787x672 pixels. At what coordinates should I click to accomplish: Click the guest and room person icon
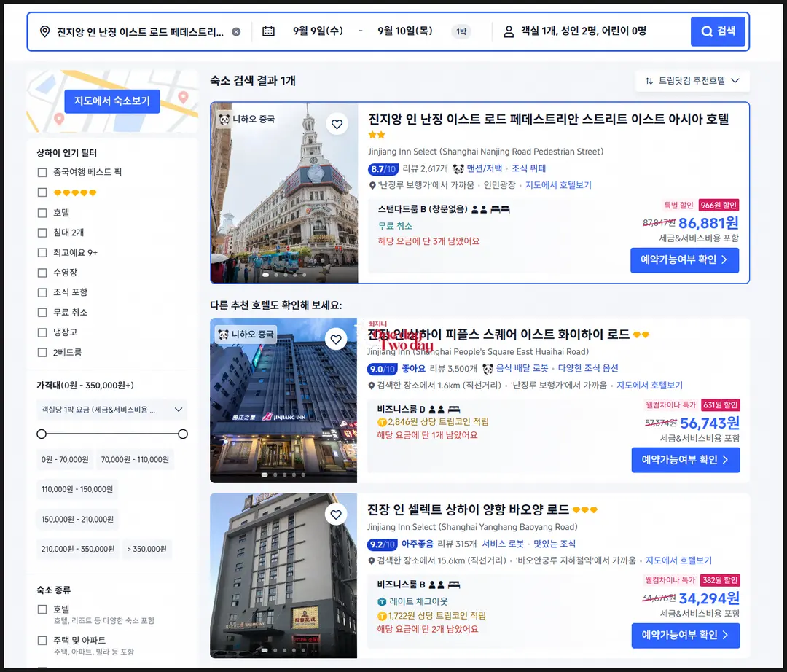pyautogui.click(x=509, y=31)
